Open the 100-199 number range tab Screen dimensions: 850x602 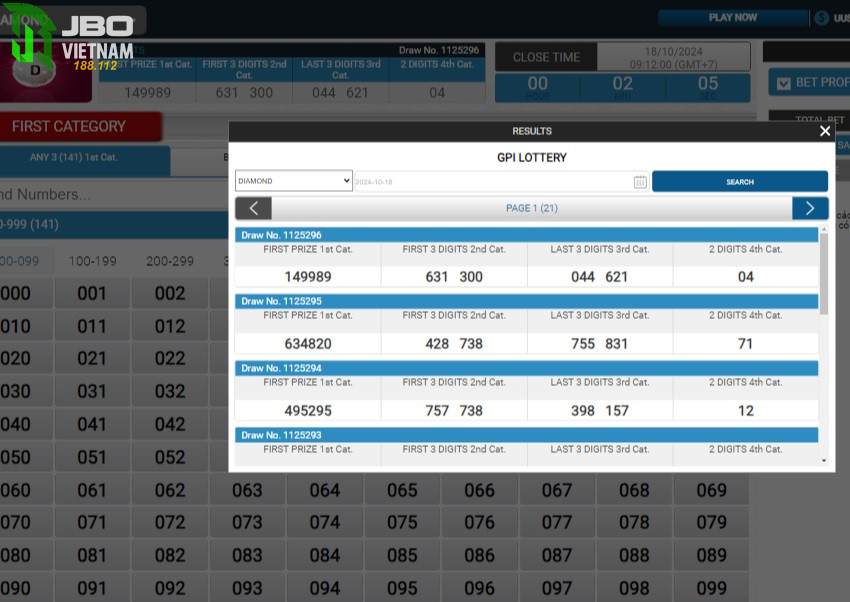(x=93, y=261)
